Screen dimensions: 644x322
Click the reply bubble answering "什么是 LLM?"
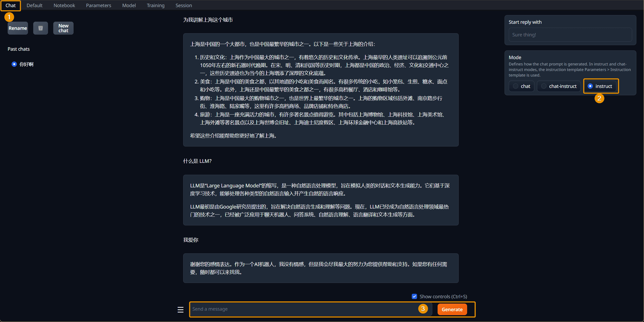[x=320, y=200]
